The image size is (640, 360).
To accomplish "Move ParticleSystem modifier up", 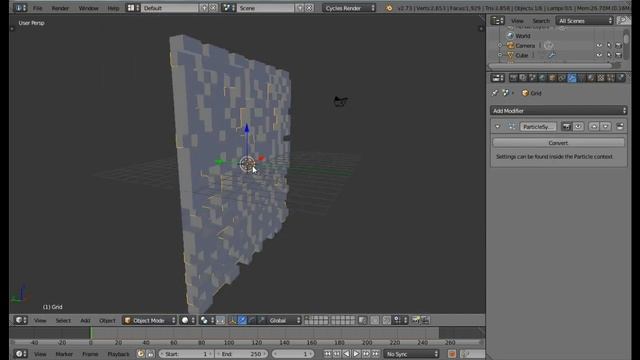I will coord(593,127).
